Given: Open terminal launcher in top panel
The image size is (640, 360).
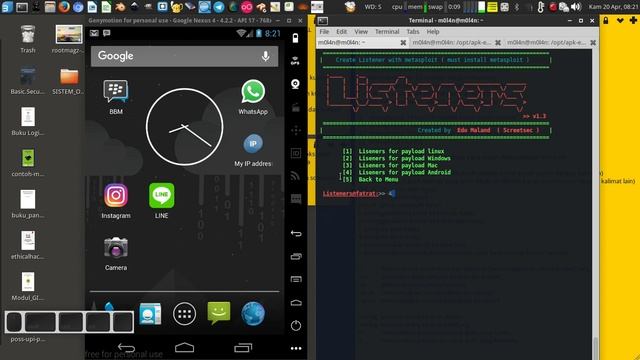Looking at the screenshot, I should [22, 7].
